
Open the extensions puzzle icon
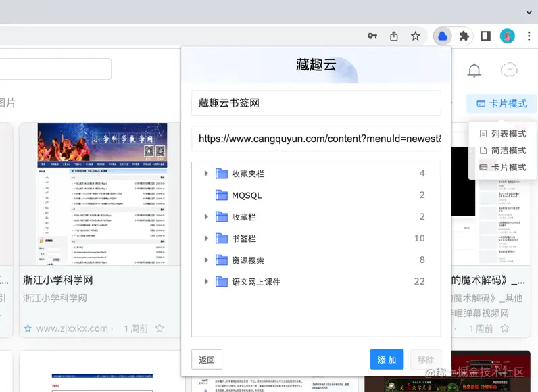coord(464,36)
